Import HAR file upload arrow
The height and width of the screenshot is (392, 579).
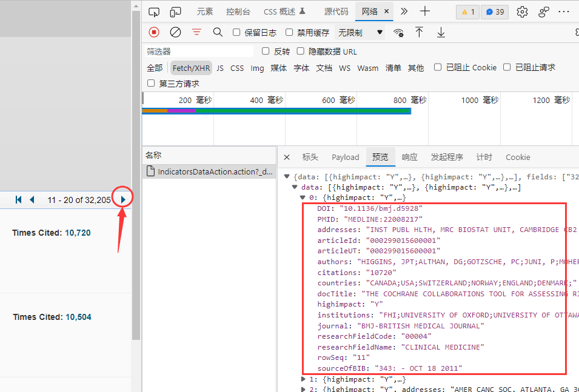coord(419,33)
